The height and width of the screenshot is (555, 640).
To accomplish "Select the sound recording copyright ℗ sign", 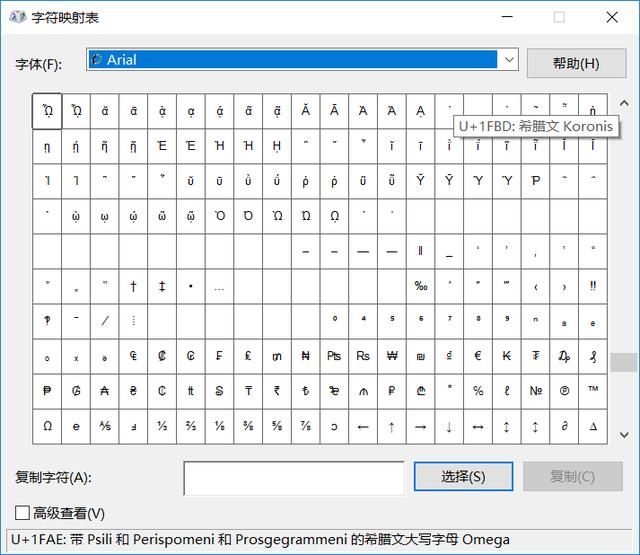I will coord(564,391).
